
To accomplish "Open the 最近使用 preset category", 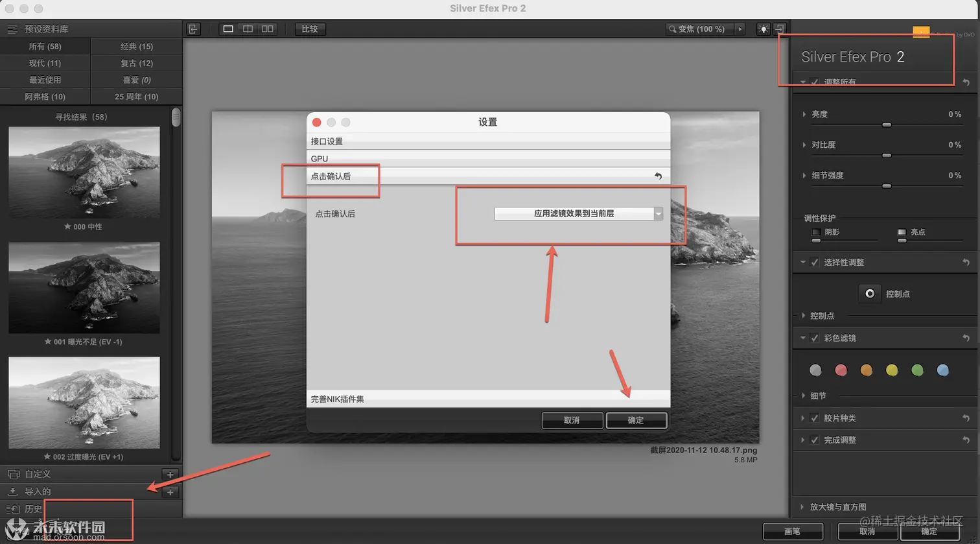I will coord(45,80).
